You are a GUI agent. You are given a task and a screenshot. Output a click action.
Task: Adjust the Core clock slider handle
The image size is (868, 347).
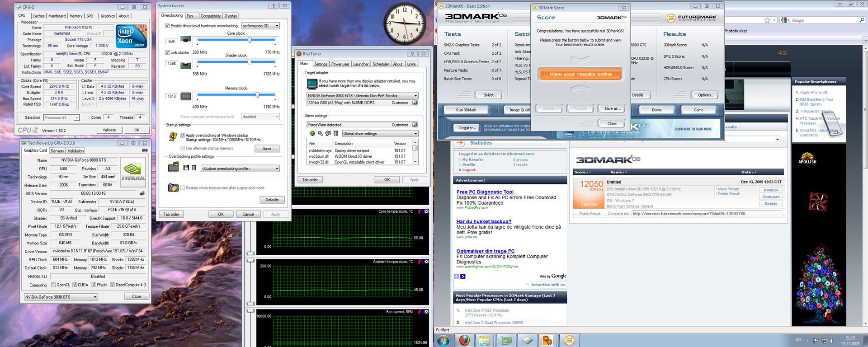pos(250,40)
